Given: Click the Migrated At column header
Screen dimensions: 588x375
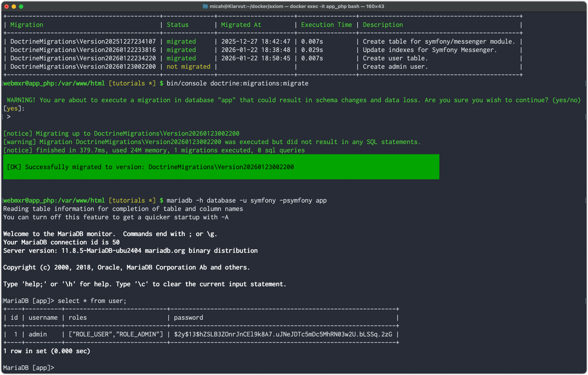Looking at the screenshot, I should coord(241,24).
